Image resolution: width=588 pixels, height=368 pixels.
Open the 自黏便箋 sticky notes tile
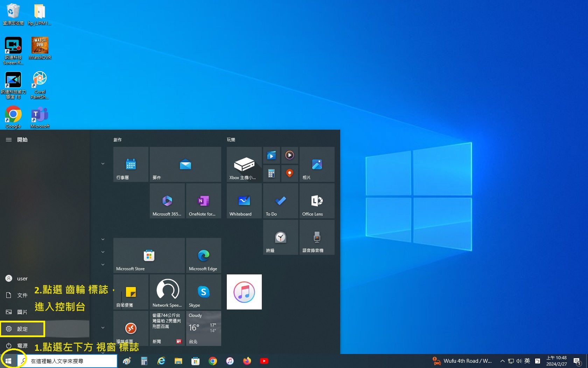click(x=131, y=292)
